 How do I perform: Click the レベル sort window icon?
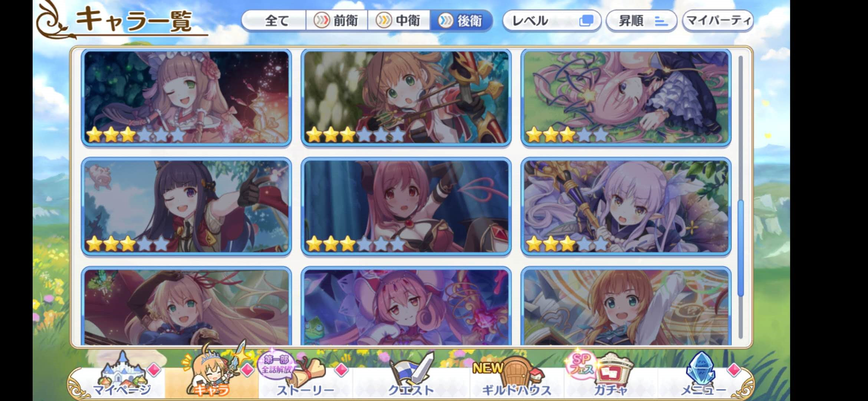pos(586,21)
